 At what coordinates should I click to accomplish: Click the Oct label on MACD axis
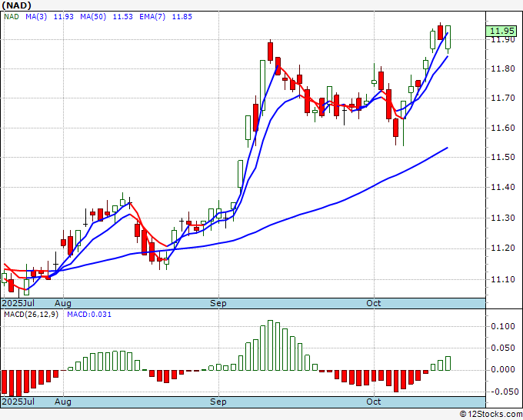[x=374, y=402]
